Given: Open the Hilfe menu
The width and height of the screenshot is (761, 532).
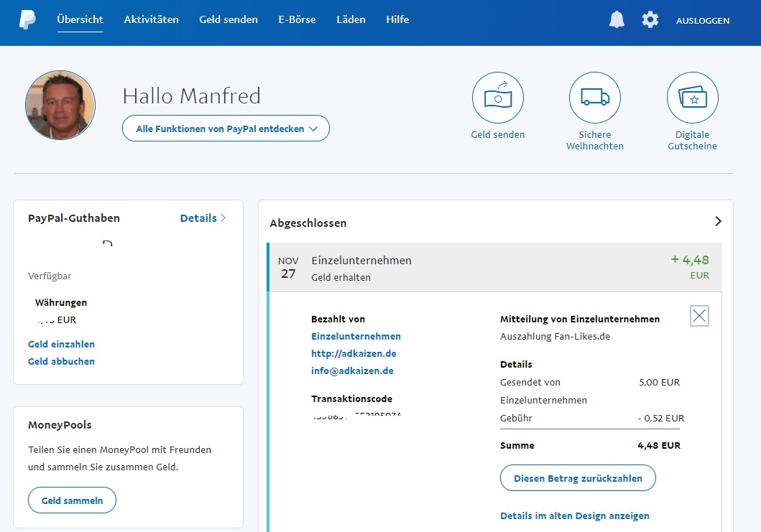Looking at the screenshot, I should click(x=397, y=20).
